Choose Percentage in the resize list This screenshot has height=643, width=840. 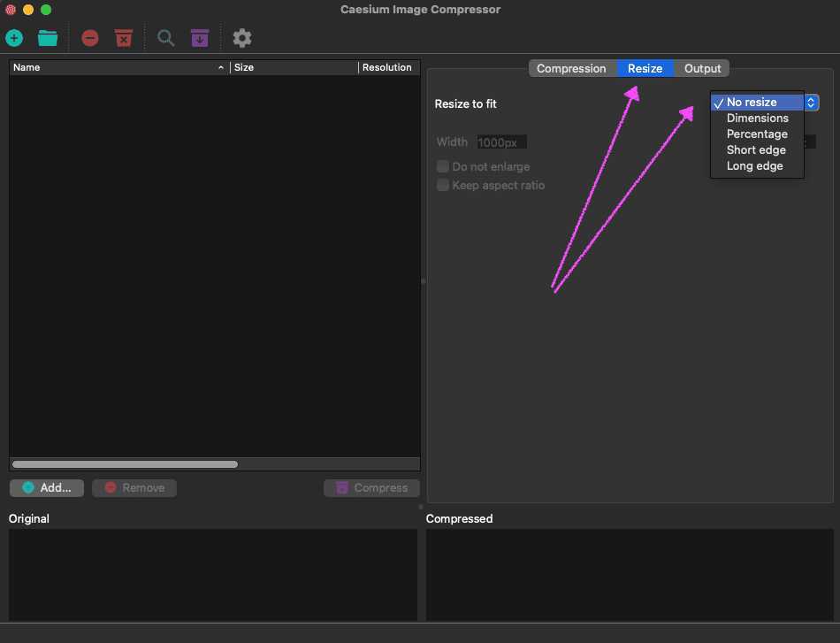click(x=757, y=134)
